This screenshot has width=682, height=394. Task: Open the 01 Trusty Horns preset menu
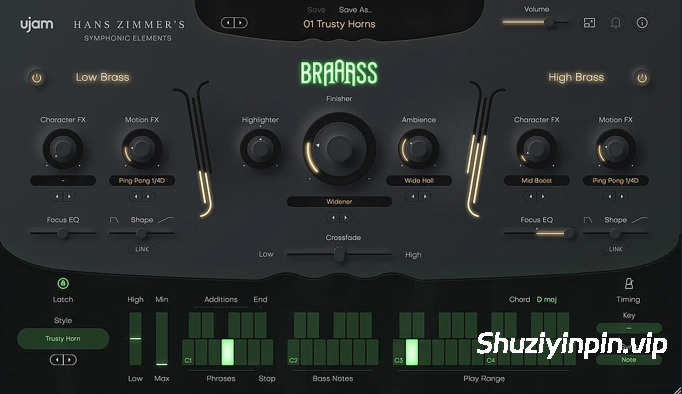point(339,24)
